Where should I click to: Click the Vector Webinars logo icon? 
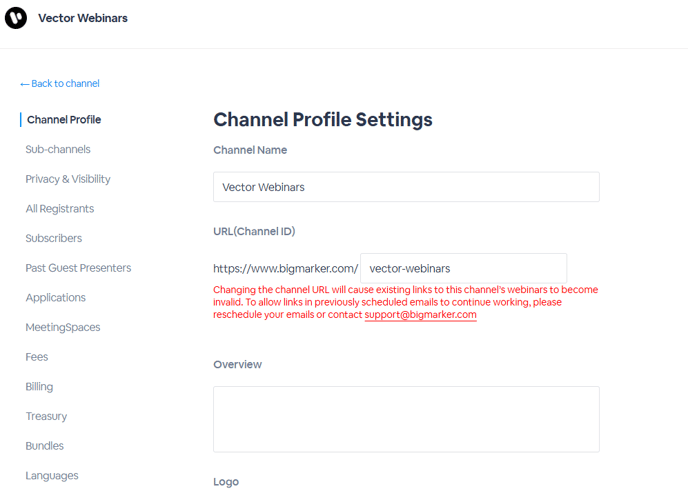(16, 18)
